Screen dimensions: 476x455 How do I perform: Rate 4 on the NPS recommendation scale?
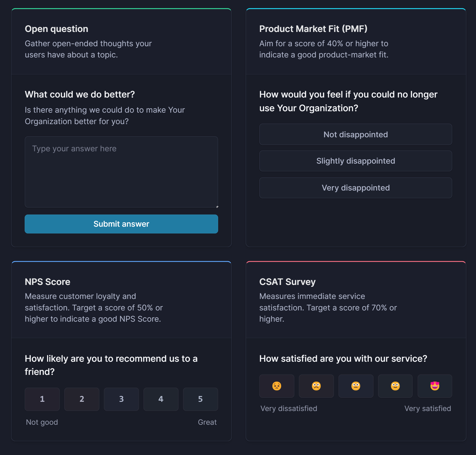point(161,399)
